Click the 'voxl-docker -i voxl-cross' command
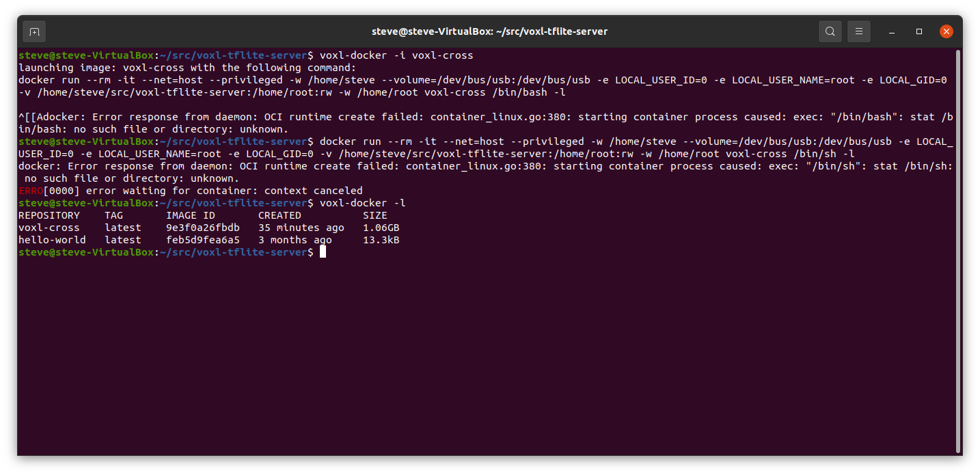980x475 pixels. click(396, 55)
